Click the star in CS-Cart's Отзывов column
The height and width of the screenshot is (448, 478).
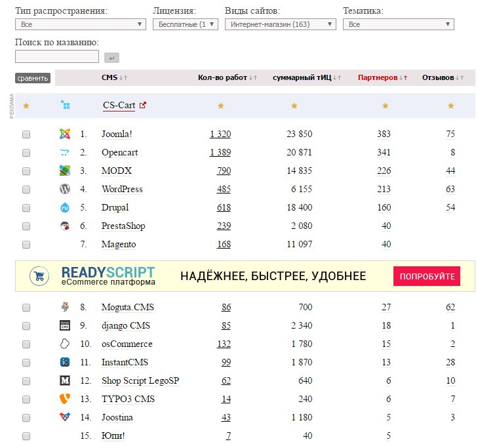pyautogui.click(x=451, y=106)
